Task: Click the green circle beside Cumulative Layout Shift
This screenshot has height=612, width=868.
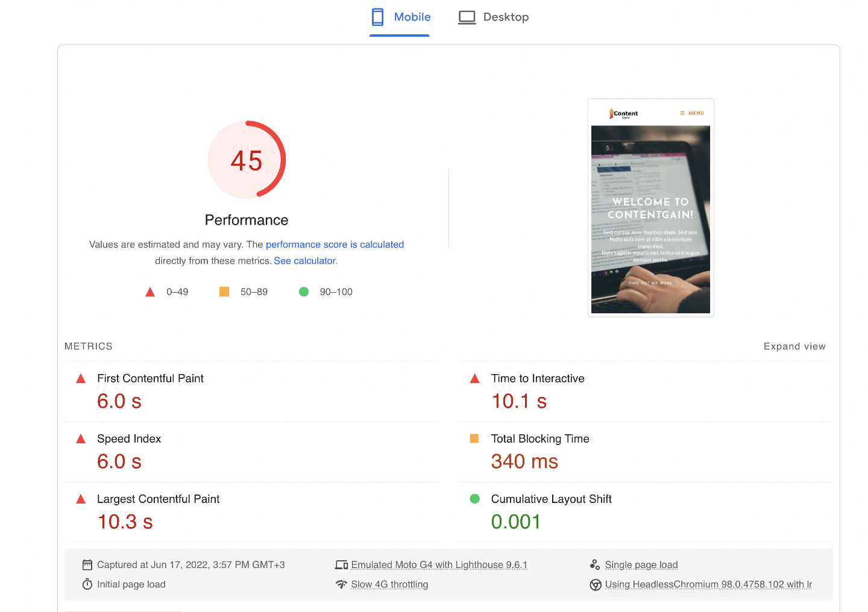Action: 474,499
